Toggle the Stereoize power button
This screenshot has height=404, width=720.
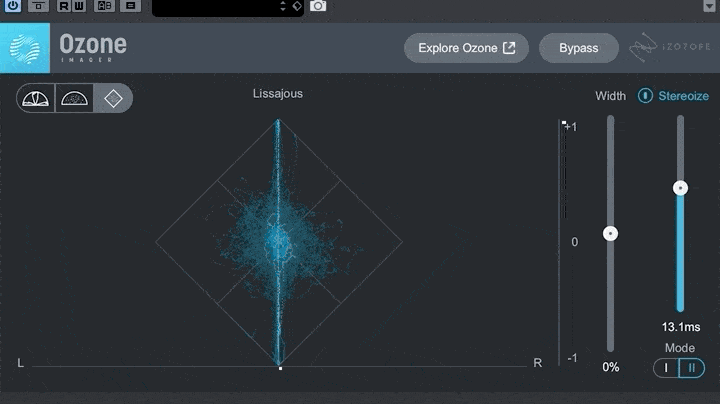coord(645,96)
